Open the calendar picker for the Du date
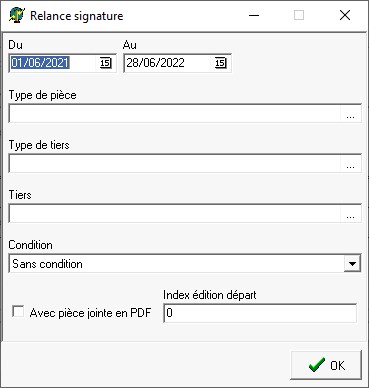Viewport: 369px width, 388px height. point(105,63)
